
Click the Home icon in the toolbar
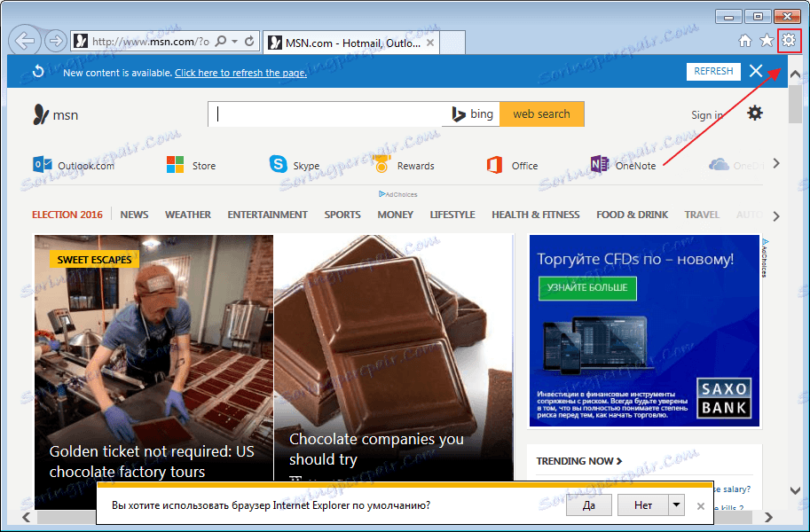click(745, 40)
